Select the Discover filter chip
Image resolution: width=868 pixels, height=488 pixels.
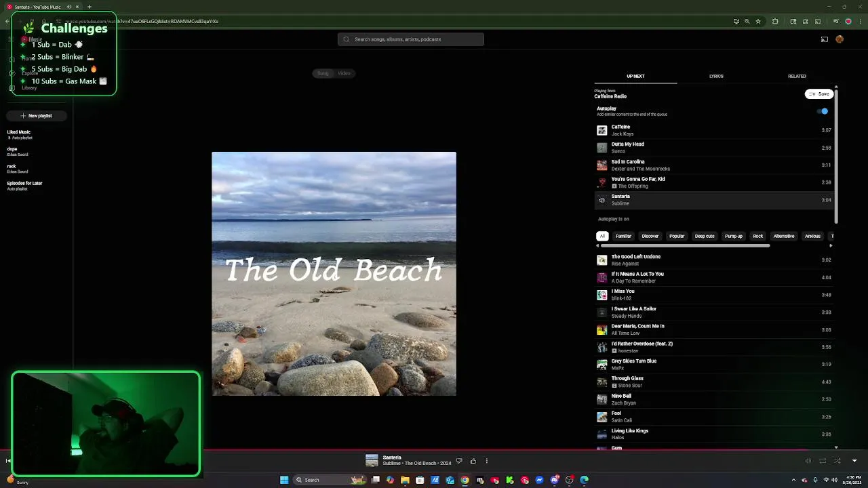pos(650,236)
